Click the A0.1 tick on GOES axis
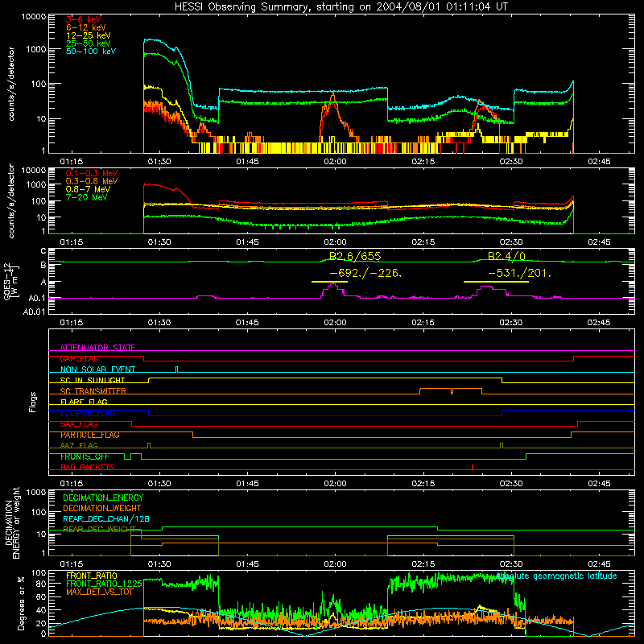Viewport: 644px width, 644px height. click(37, 298)
